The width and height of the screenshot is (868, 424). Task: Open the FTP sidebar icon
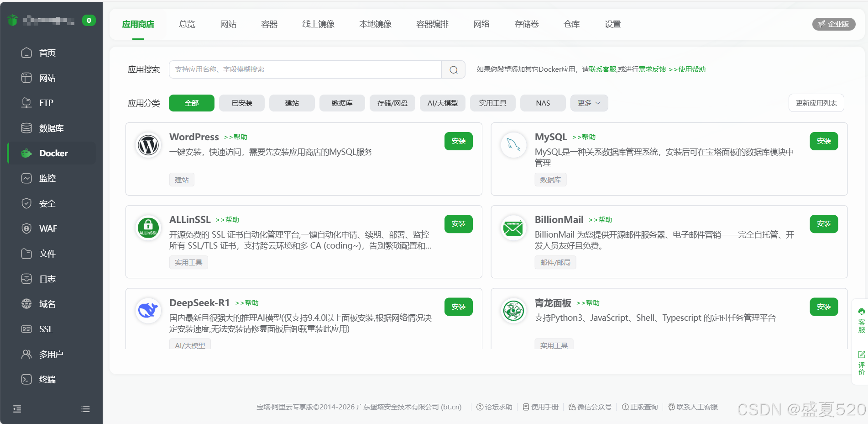point(26,103)
